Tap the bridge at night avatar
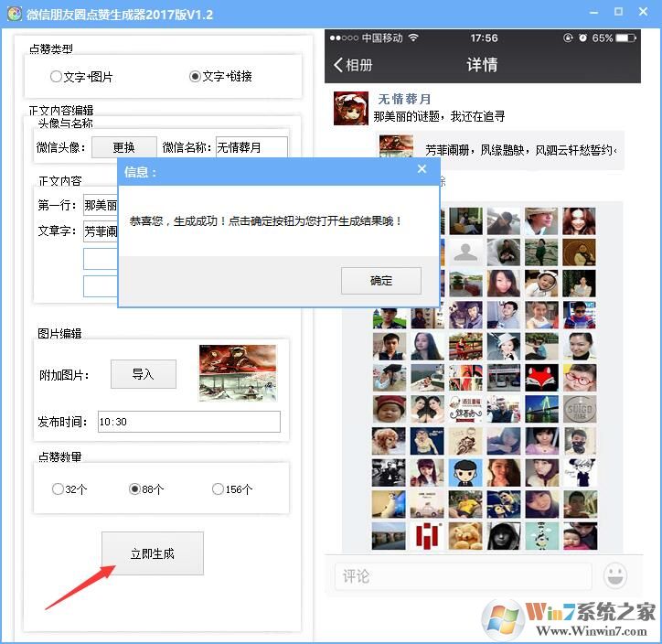This screenshot has height=644, width=662. point(541,409)
